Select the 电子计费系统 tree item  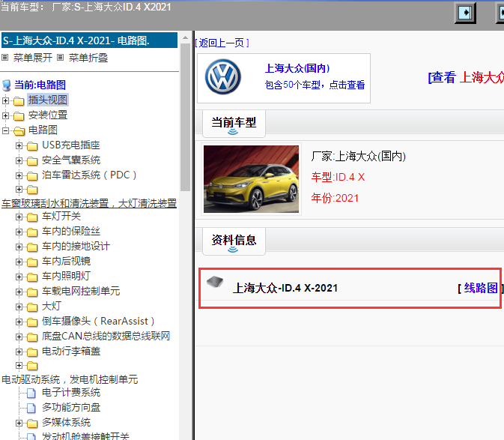tap(71, 393)
